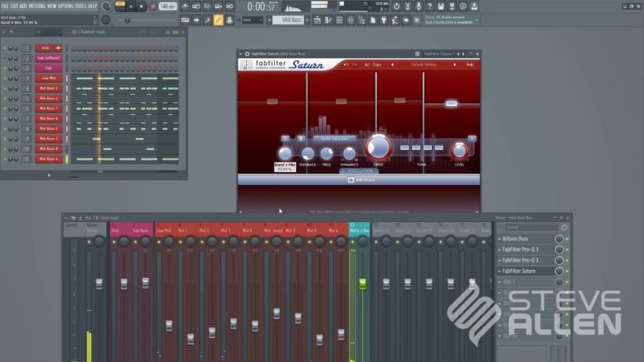Open the plugin picker plug icon
Screen dimensions: 644x362
click(x=384, y=20)
